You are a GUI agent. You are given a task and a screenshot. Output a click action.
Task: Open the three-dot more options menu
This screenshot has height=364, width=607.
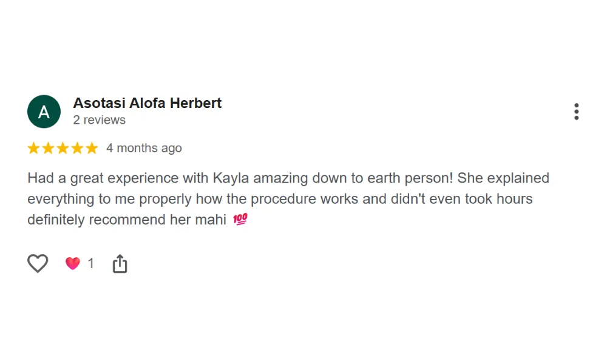tap(576, 112)
